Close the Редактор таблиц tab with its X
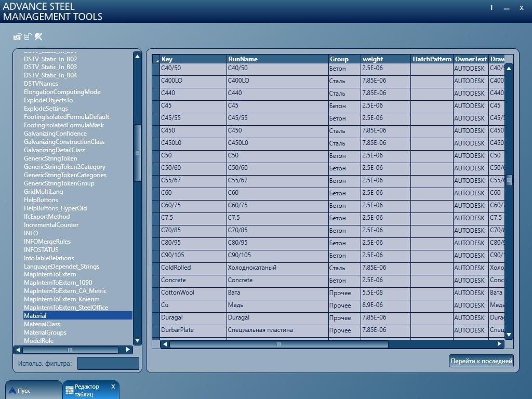The width and height of the screenshot is (532, 399). click(x=113, y=387)
